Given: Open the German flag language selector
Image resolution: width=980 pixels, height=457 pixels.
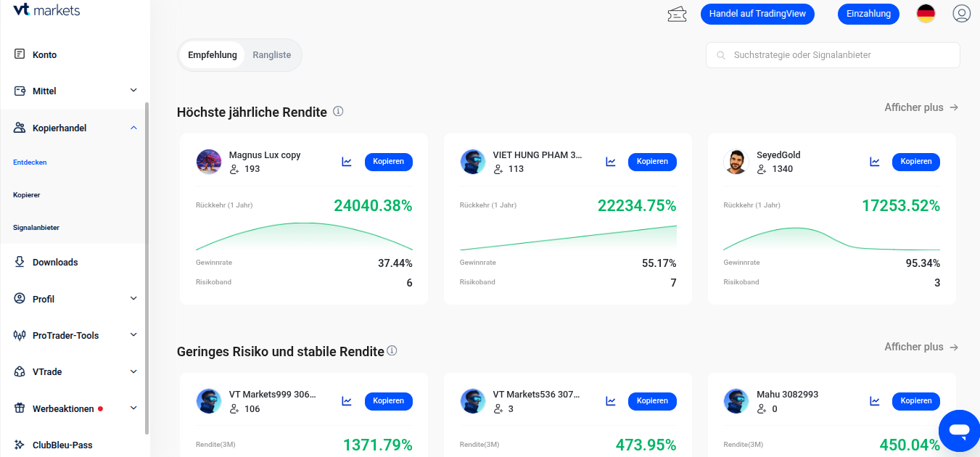Looking at the screenshot, I should (926, 14).
